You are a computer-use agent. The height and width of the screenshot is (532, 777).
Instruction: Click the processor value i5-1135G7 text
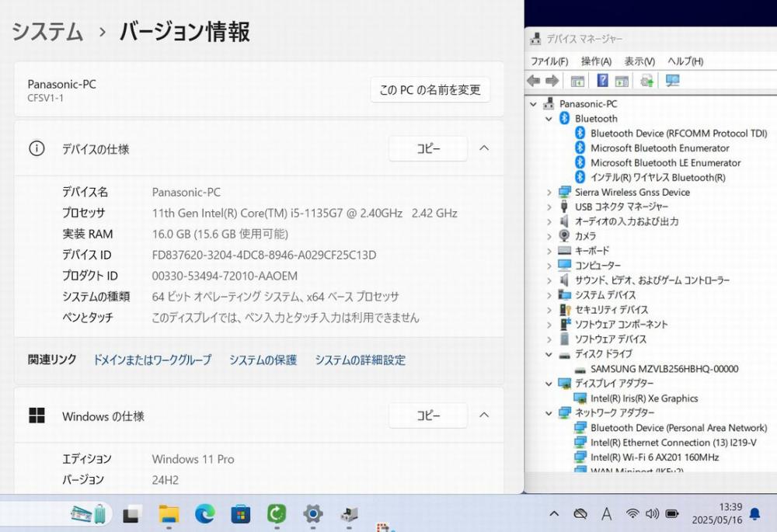coord(305,213)
